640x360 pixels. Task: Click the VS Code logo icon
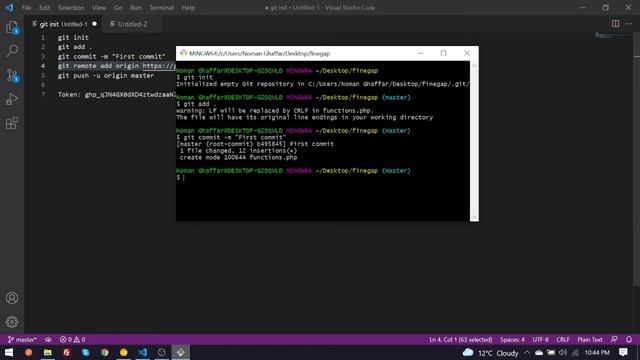(x=9, y=7)
